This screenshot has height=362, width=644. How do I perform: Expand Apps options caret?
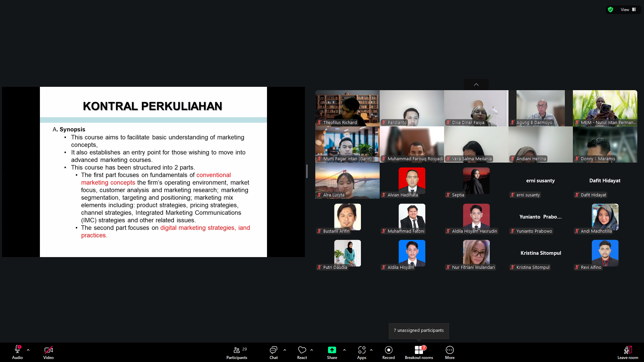tap(371, 350)
